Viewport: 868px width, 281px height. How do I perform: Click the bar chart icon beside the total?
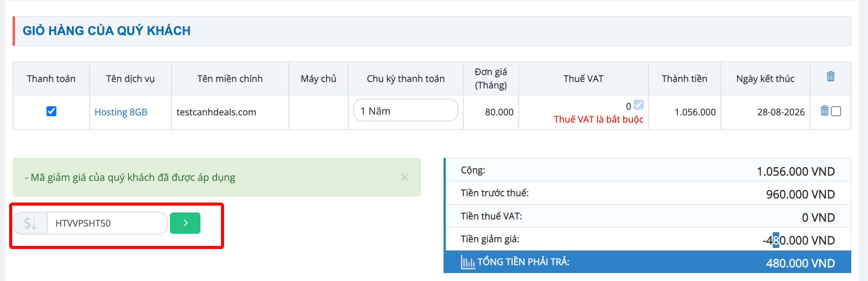468,262
